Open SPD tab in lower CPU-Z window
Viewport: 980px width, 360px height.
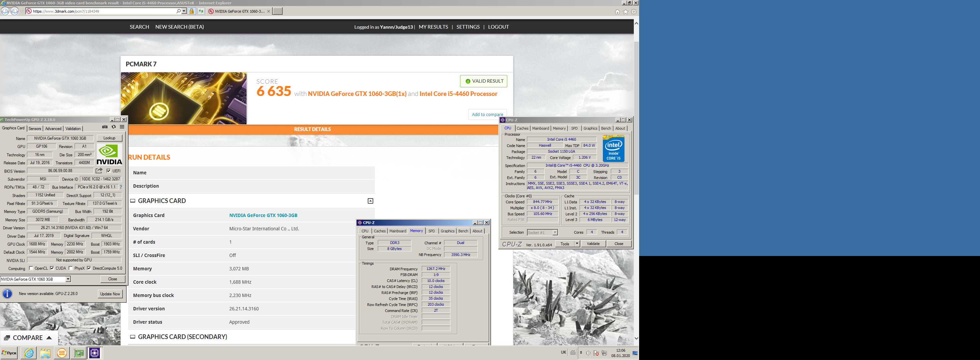pos(431,231)
